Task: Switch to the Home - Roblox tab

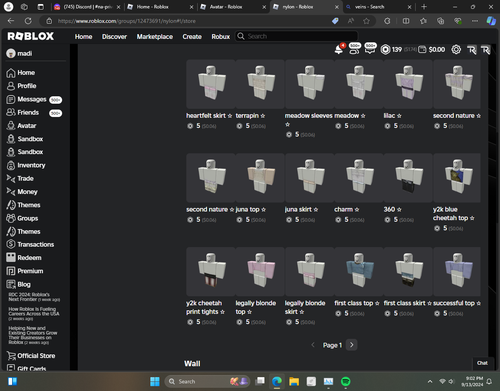Action: click(x=160, y=7)
